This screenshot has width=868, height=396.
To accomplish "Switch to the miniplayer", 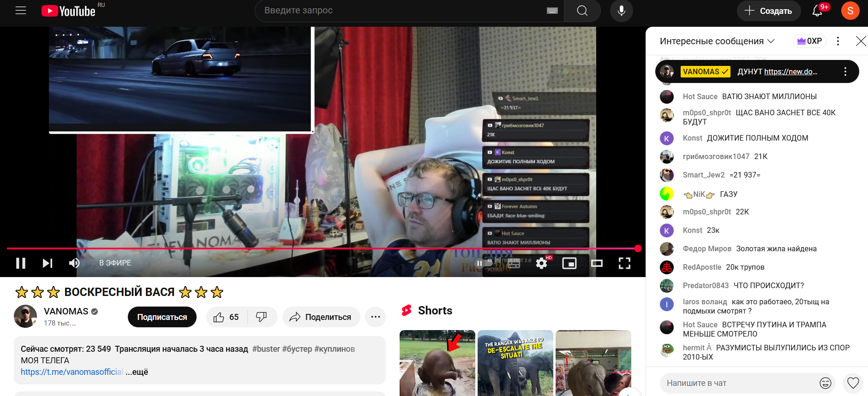I will 569,263.
